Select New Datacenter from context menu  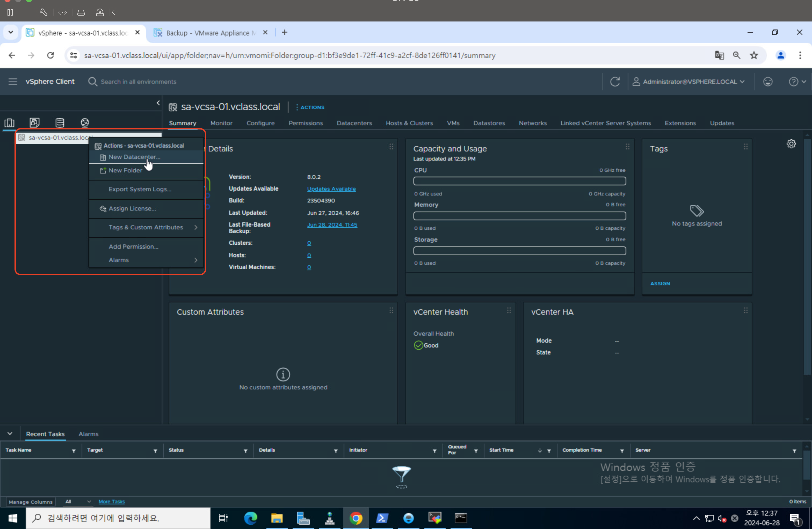[134, 157]
